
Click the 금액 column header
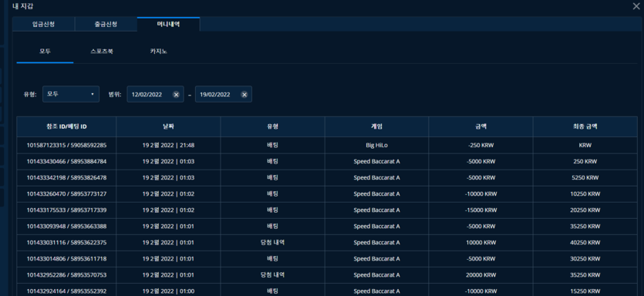pyautogui.click(x=481, y=127)
